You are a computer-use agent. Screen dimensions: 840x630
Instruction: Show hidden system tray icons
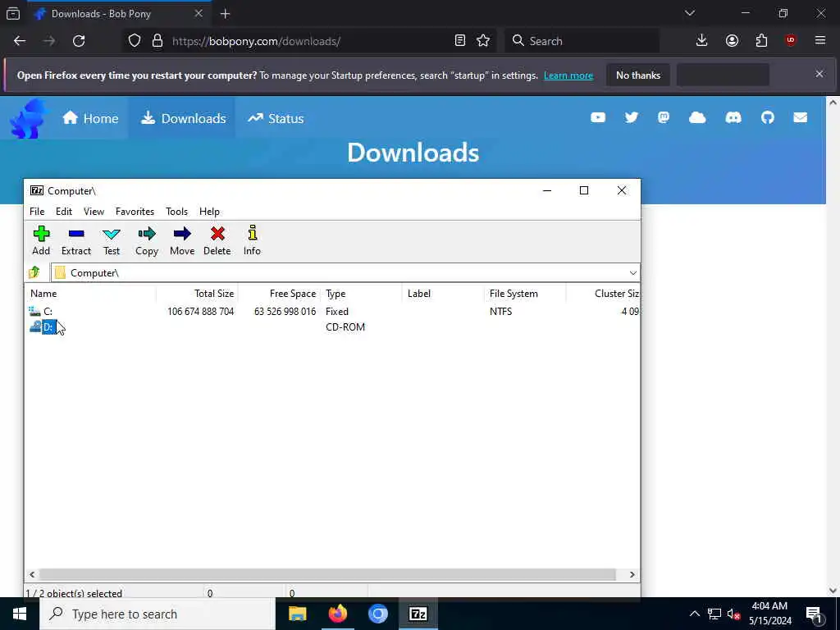click(694, 614)
